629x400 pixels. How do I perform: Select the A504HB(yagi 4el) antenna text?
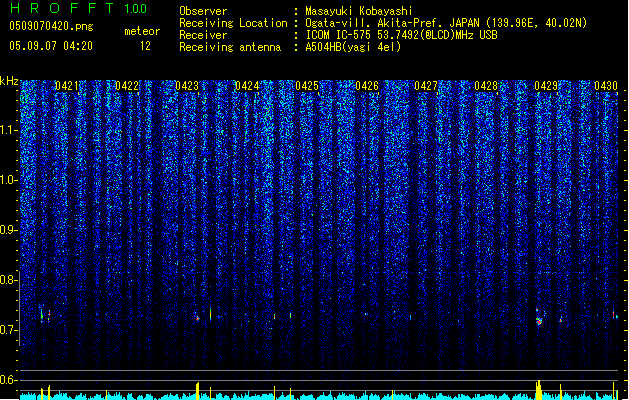[x=353, y=47]
